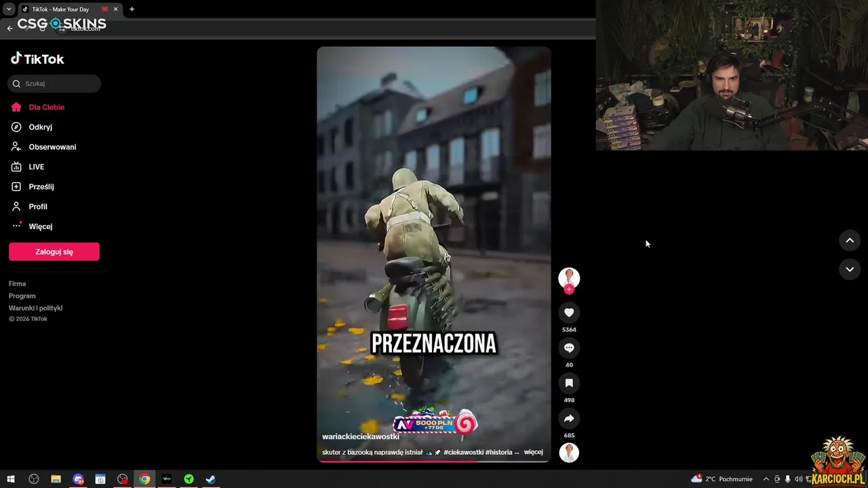868x488 pixels.
Task: Open comments via speech bubble icon
Action: pyautogui.click(x=569, y=348)
